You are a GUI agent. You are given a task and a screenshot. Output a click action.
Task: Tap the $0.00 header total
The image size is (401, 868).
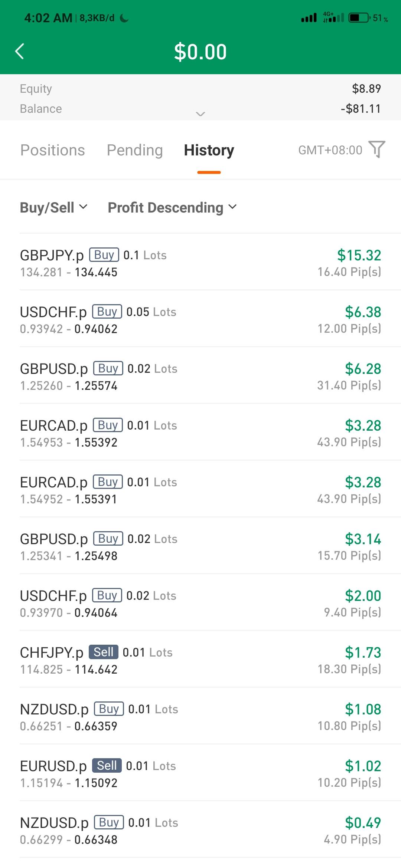200,52
